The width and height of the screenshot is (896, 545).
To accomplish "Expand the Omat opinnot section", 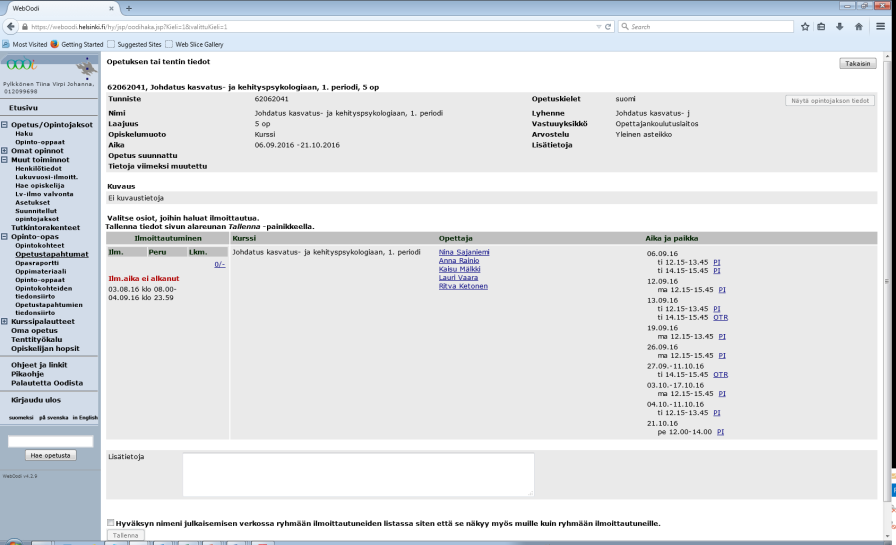I will pyautogui.click(x=5, y=151).
